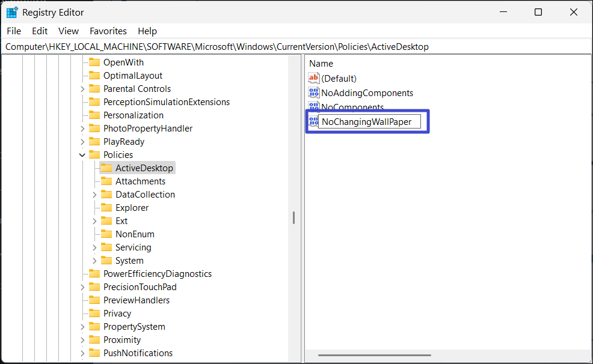Select the (Default) value name

[x=339, y=79]
